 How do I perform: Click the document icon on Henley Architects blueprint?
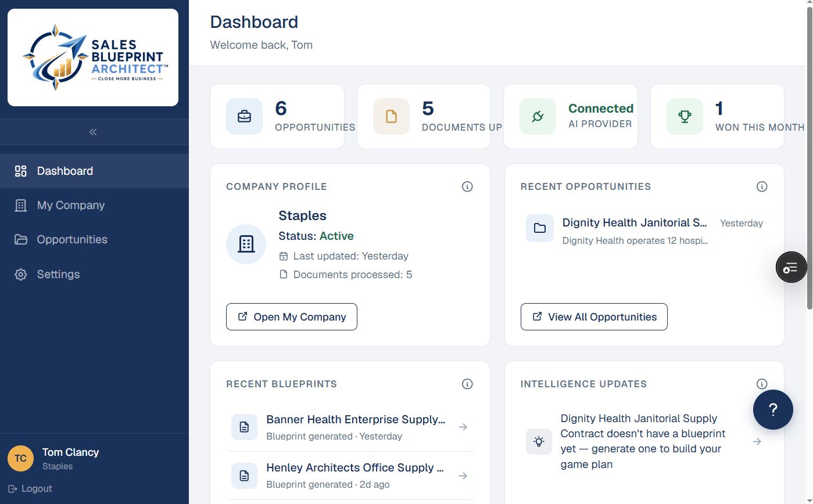tap(244, 476)
